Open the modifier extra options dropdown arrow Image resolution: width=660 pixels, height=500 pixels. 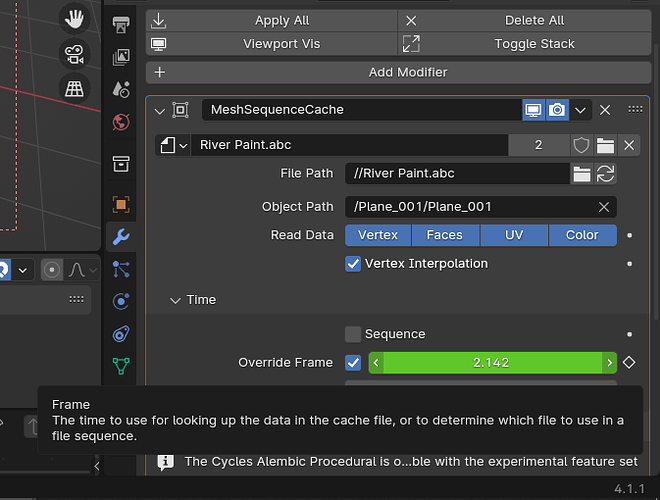click(580, 110)
